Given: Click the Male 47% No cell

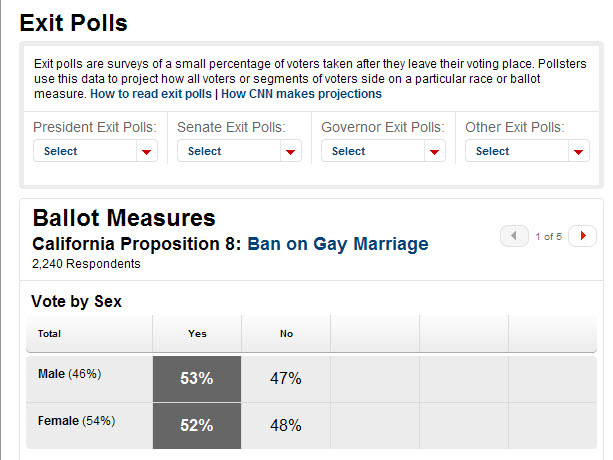Looking at the screenshot, I should click(x=286, y=379).
